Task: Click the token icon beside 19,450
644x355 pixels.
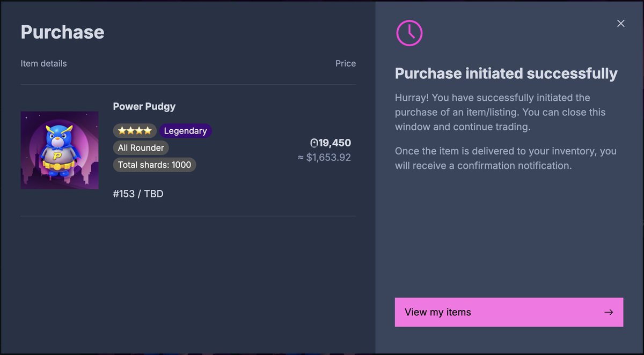Action: point(314,143)
